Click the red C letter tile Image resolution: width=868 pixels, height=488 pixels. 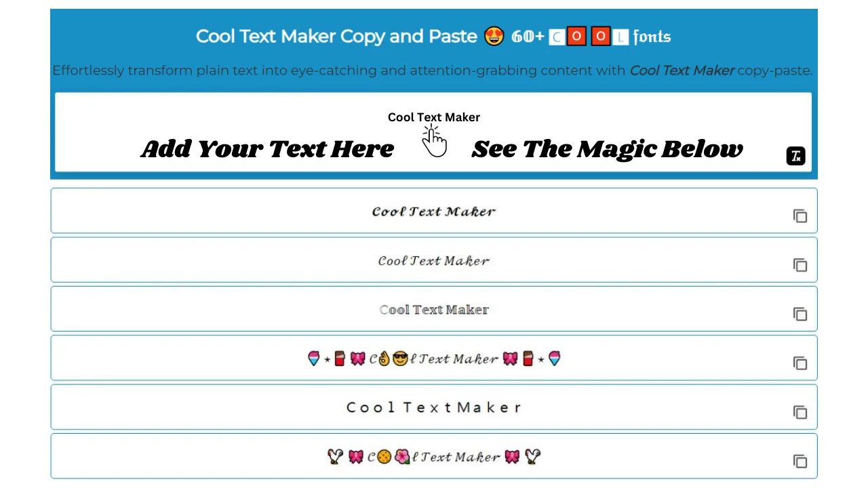(556, 37)
